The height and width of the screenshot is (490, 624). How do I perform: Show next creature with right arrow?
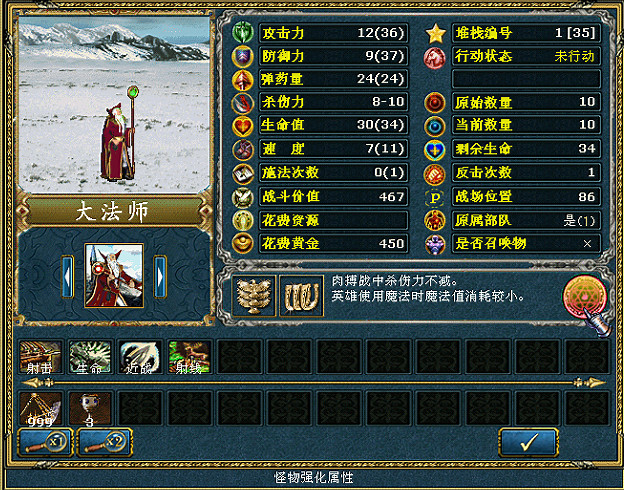[160, 277]
